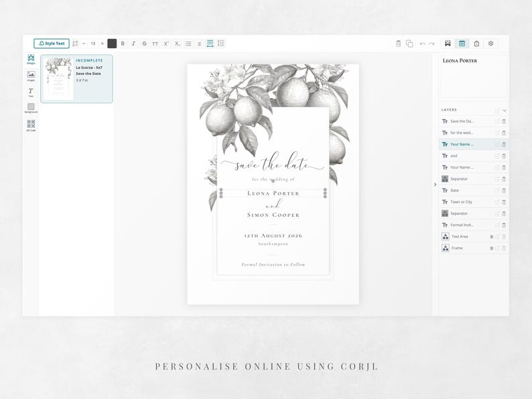The image size is (532, 399).
Task: Toggle strikethrough formatting
Action: click(144, 44)
